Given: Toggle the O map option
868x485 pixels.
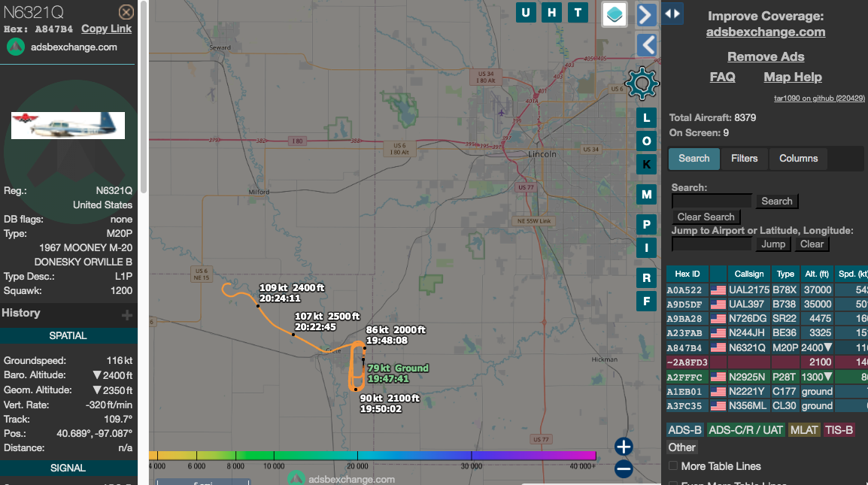Looking at the screenshot, I should coord(647,141).
